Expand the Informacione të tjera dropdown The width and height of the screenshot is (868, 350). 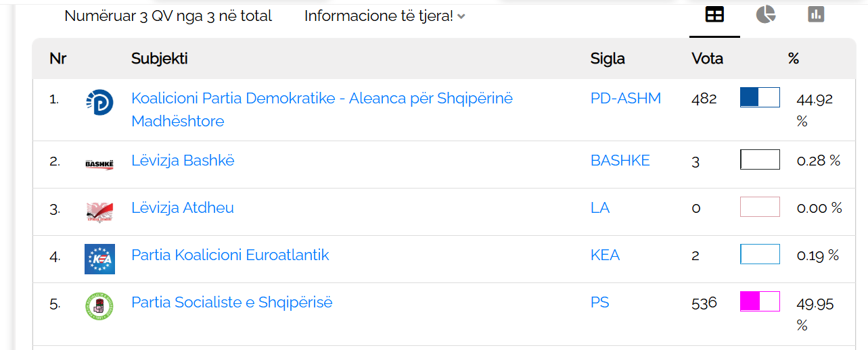coord(384,16)
